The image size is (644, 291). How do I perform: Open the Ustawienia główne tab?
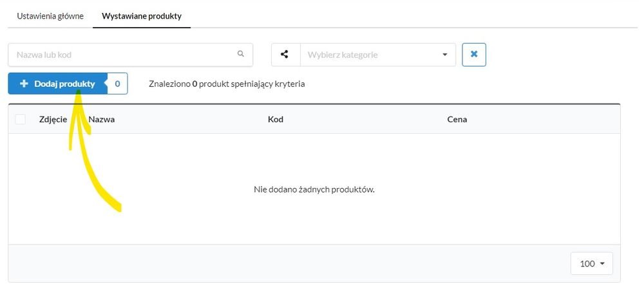[x=50, y=17]
